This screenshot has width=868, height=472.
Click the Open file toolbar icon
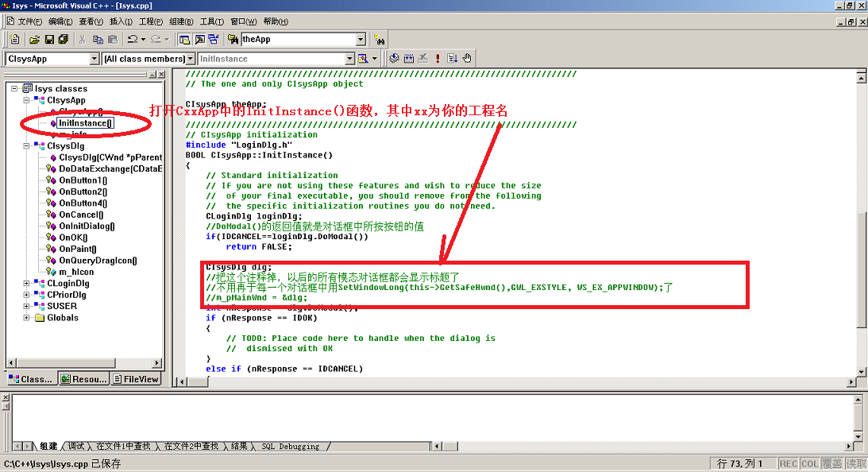click(34, 39)
